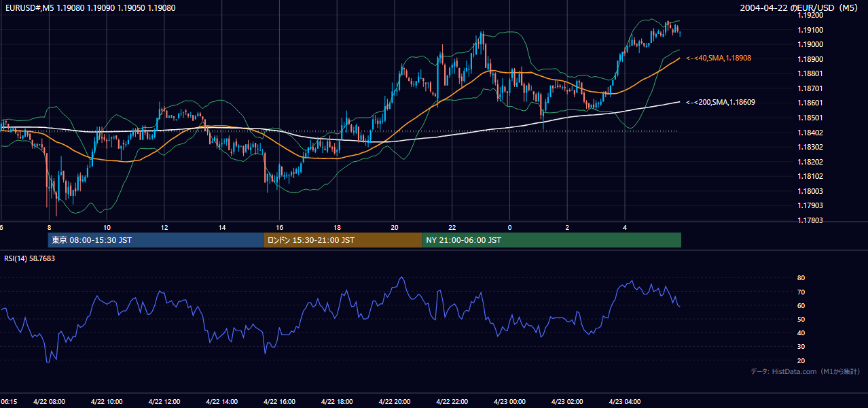Click RSI scale value 50

point(801,319)
